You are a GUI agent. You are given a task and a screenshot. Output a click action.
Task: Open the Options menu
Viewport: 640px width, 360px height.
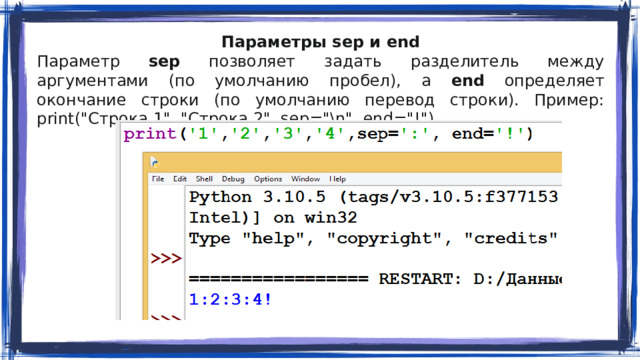click(x=268, y=179)
